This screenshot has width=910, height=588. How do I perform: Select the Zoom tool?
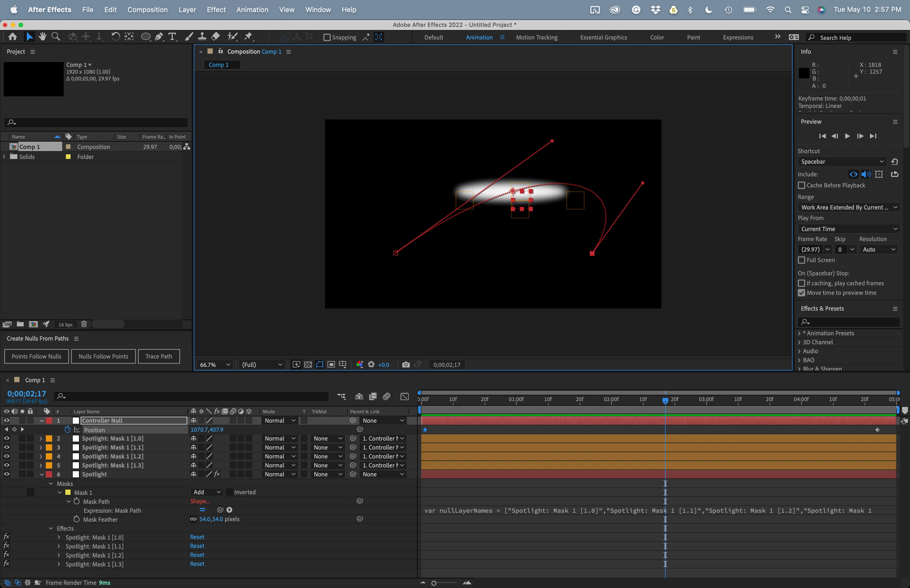56,37
